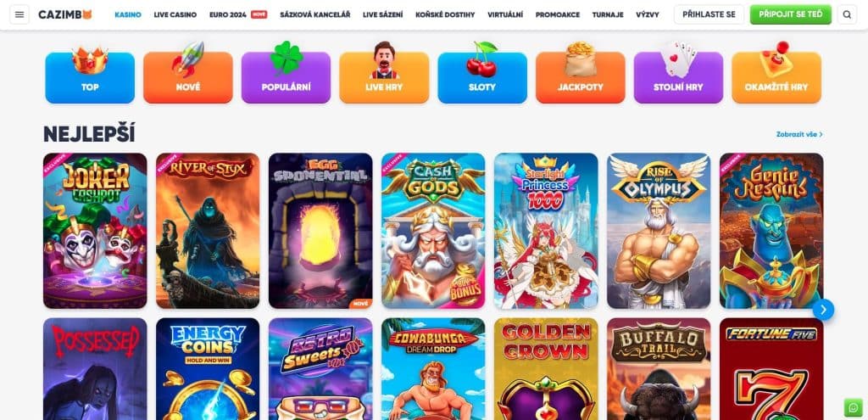Click the Cazimbo logo
Viewport: 868px width, 420px height.
tap(64, 14)
